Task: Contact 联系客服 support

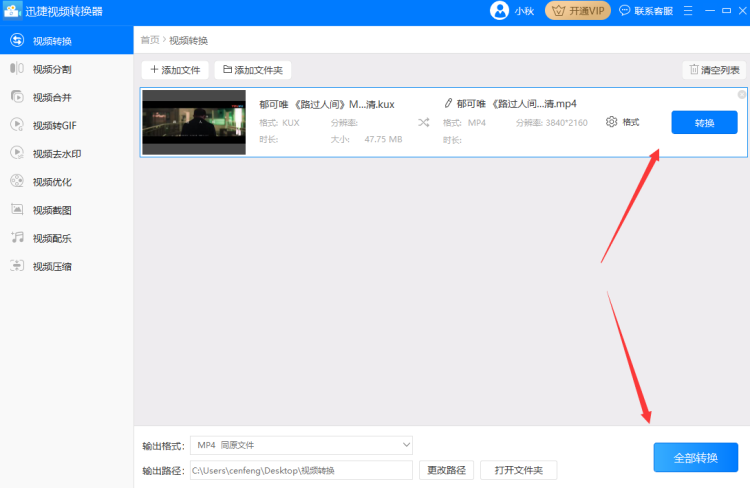Action: 646,11
